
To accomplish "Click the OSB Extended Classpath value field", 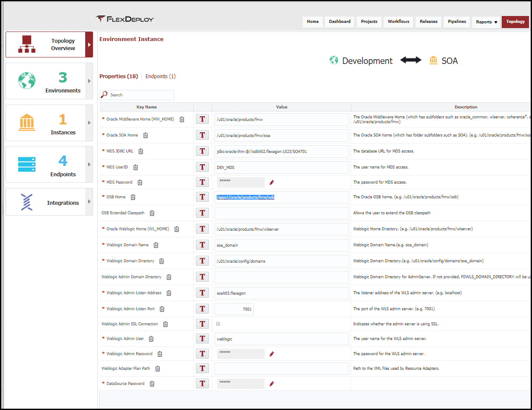I will (x=282, y=213).
